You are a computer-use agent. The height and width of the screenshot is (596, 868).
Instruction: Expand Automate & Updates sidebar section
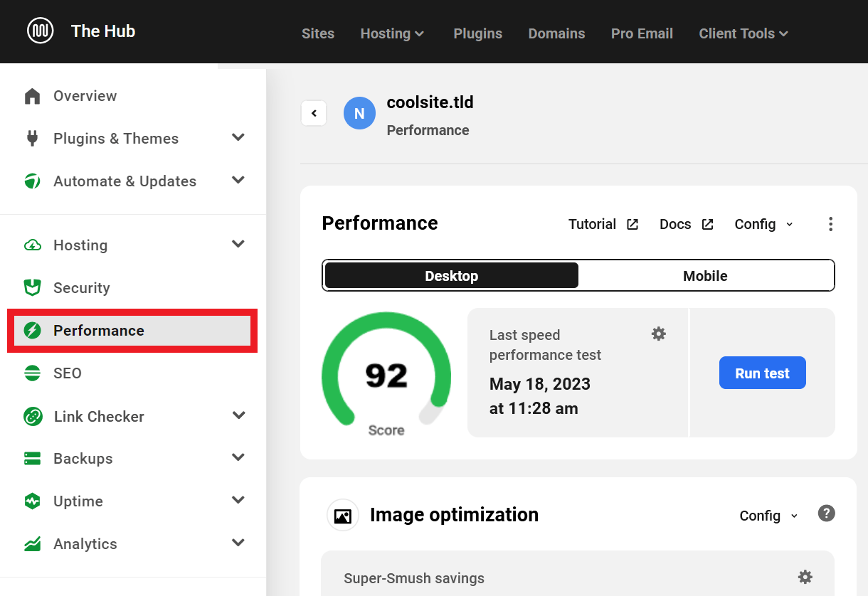pos(238,180)
